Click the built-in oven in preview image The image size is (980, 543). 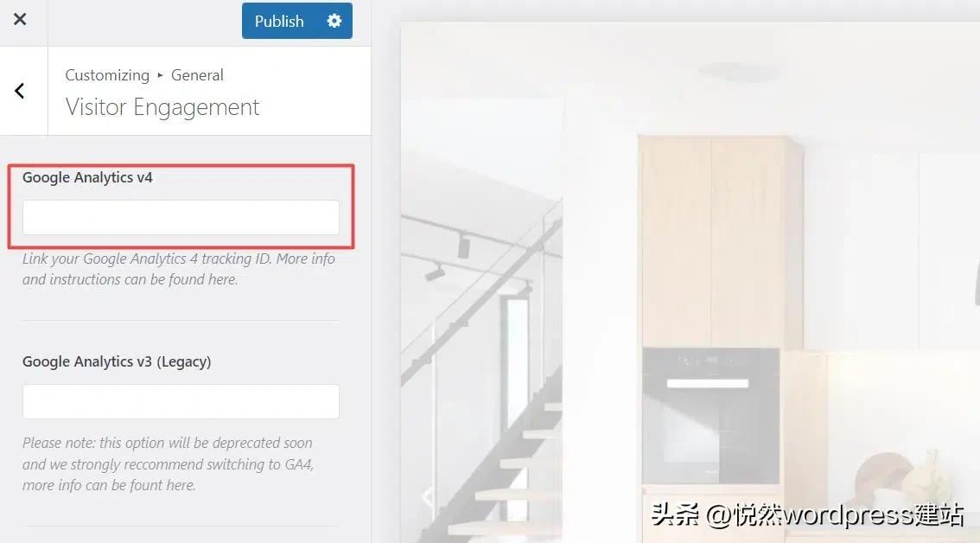(710, 416)
